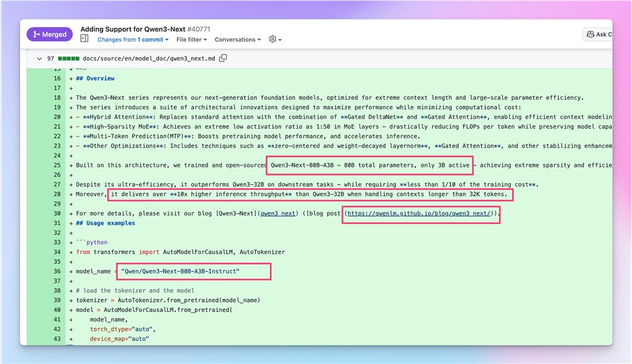The image size is (632, 364).
Task: Toggle the file tree sidebar icon
Action: point(84,39)
